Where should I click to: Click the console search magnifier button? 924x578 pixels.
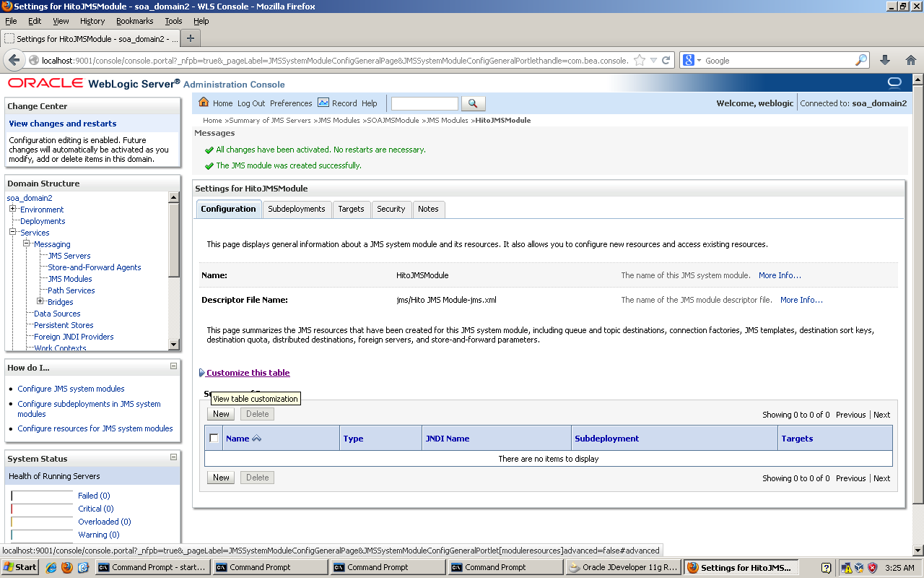(473, 103)
